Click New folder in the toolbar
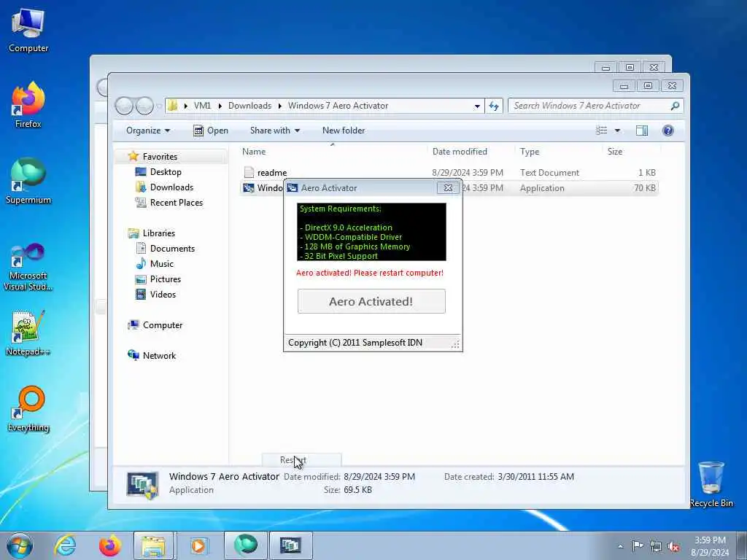The height and width of the screenshot is (560, 747). (344, 131)
